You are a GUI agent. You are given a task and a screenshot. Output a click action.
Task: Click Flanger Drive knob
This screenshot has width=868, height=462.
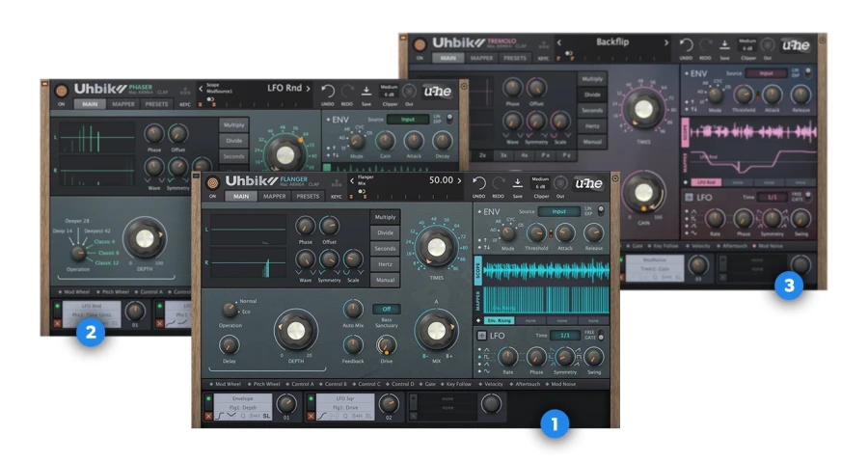coord(386,345)
